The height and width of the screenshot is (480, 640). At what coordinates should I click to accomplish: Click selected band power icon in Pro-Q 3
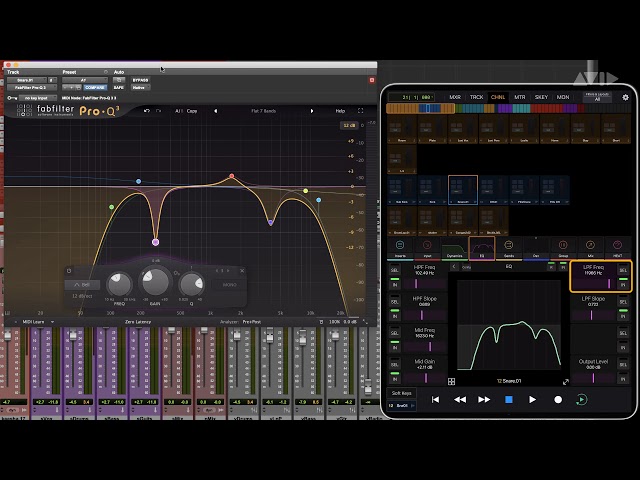(x=69, y=271)
